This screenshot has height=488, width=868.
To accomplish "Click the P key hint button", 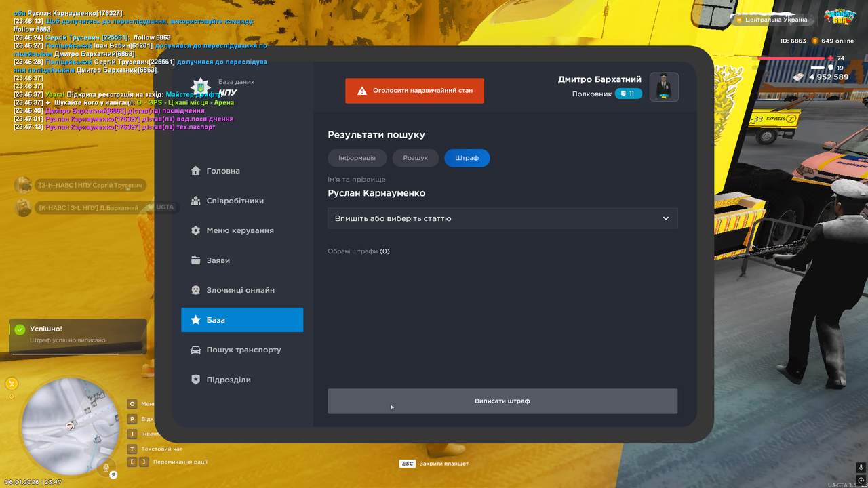I will (132, 419).
